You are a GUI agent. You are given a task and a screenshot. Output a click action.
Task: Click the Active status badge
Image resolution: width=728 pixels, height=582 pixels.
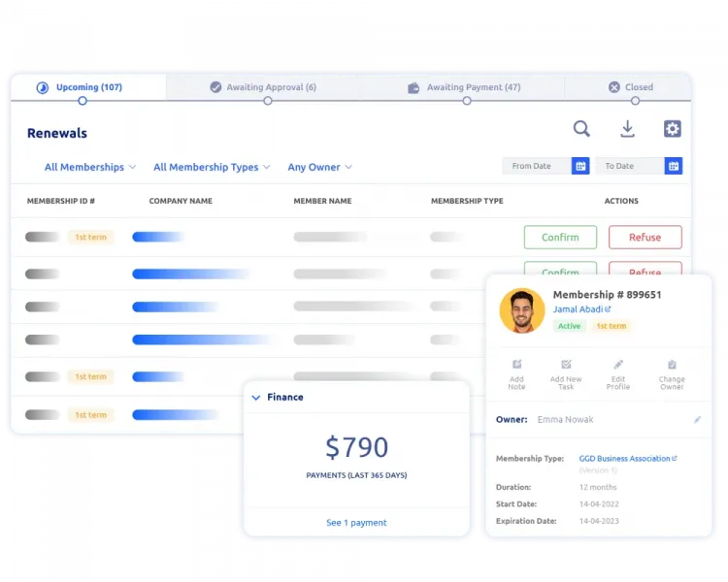click(x=569, y=326)
